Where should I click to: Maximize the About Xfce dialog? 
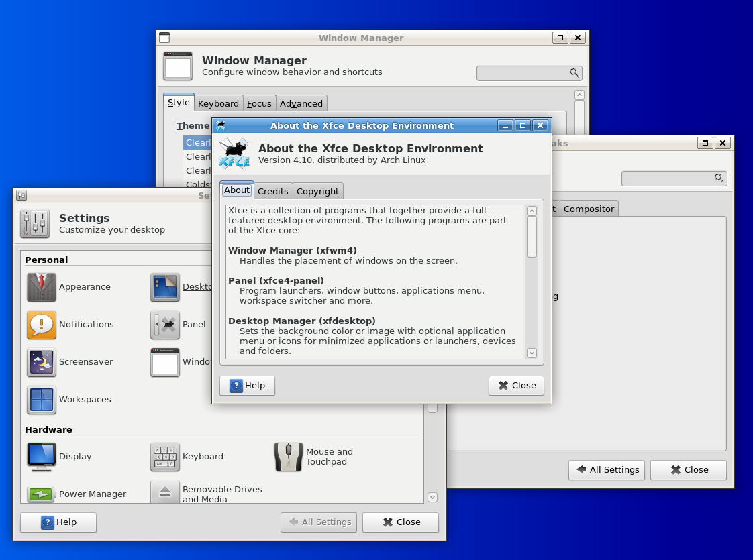523,125
